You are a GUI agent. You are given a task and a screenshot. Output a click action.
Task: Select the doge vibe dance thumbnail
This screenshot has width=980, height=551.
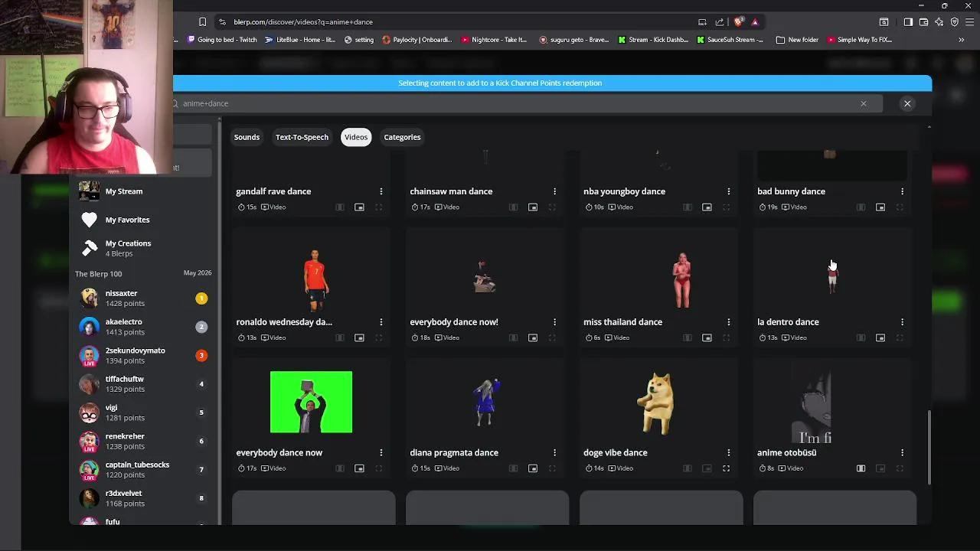pyautogui.click(x=658, y=403)
